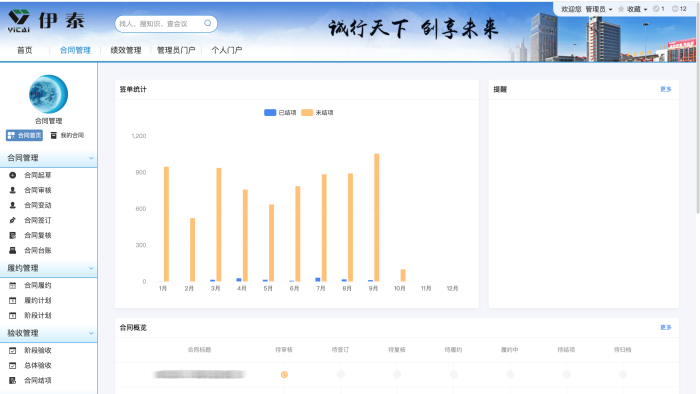The image size is (700, 394).
Task: Expand the 收藏 favorites dropdown
Action: coord(633,9)
